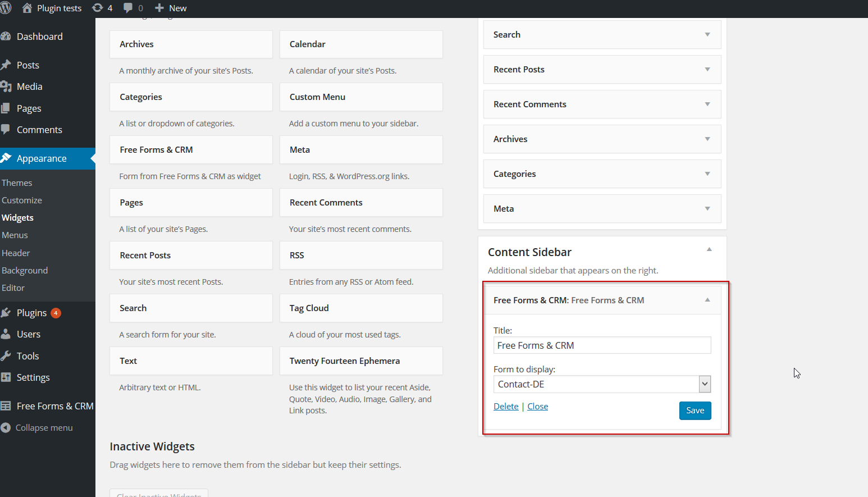This screenshot has height=497, width=868.
Task: Expand the Meta sidebar widget
Action: click(707, 209)
